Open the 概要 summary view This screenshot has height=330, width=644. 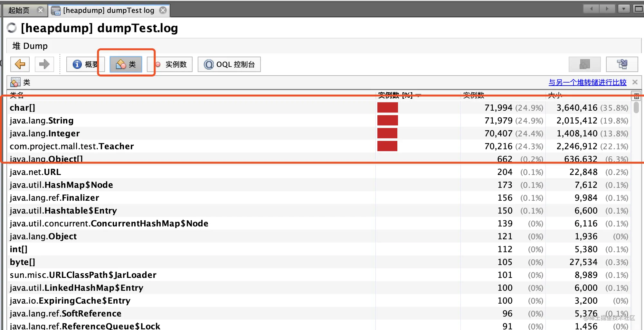(86, 64)
